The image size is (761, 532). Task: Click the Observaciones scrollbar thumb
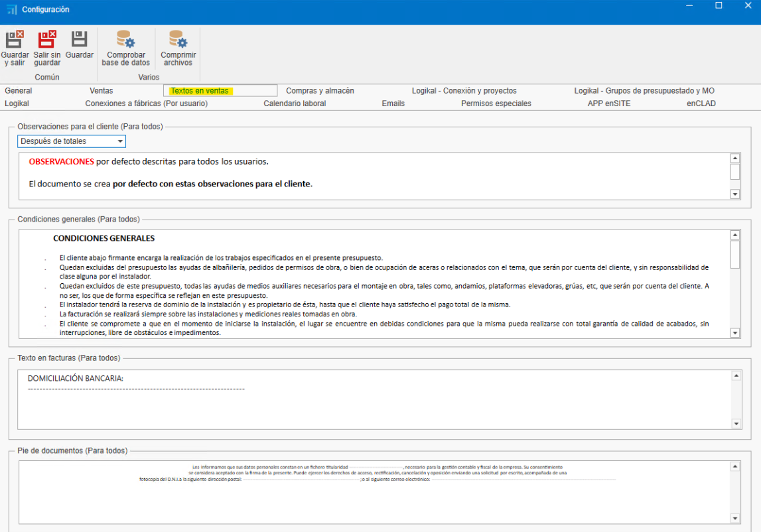pyautogui.click(x=734, y=172)
